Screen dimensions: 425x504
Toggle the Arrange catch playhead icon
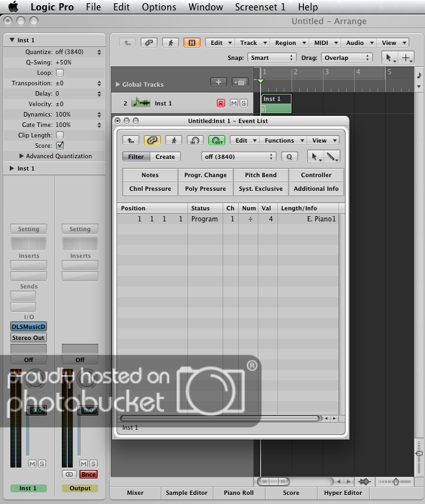point(171,43)
